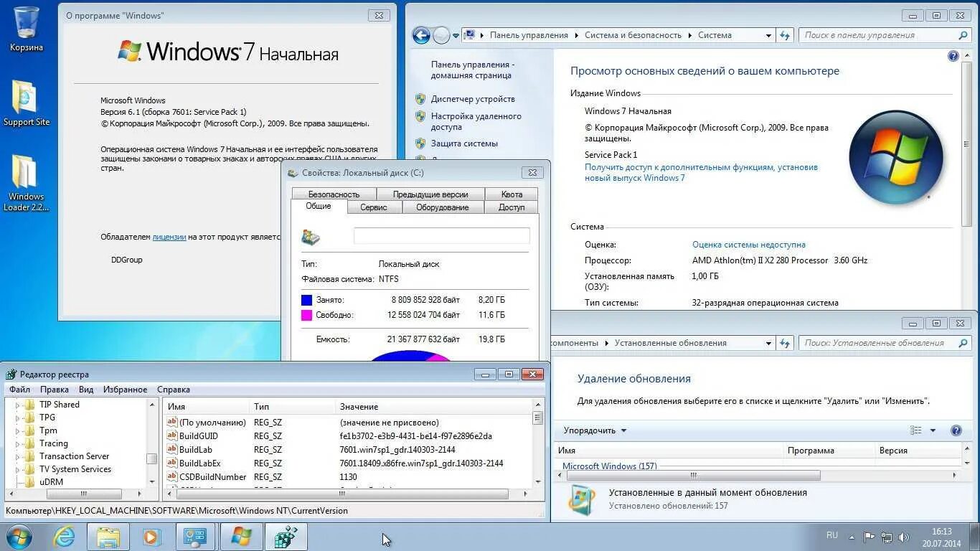Screen dimensions: 980x551
Task: Select the CSDBuildNumber registry value icon
Action: pos(171,476)
